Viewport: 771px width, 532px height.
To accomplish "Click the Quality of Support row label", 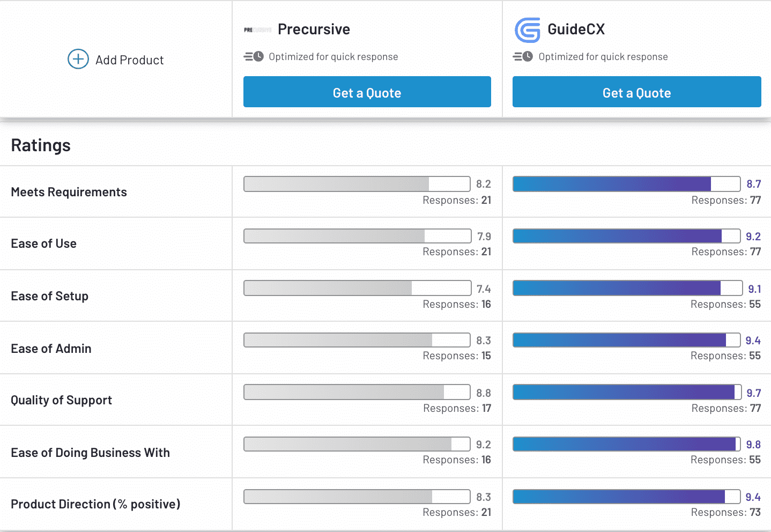I will (x=62, y=400).
